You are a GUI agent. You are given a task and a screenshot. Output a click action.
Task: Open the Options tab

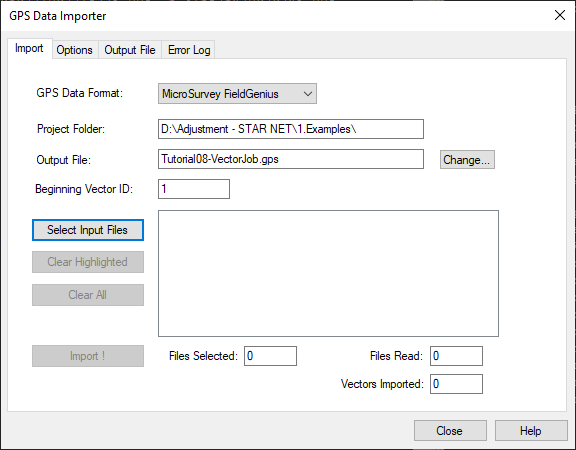[75, 50]
